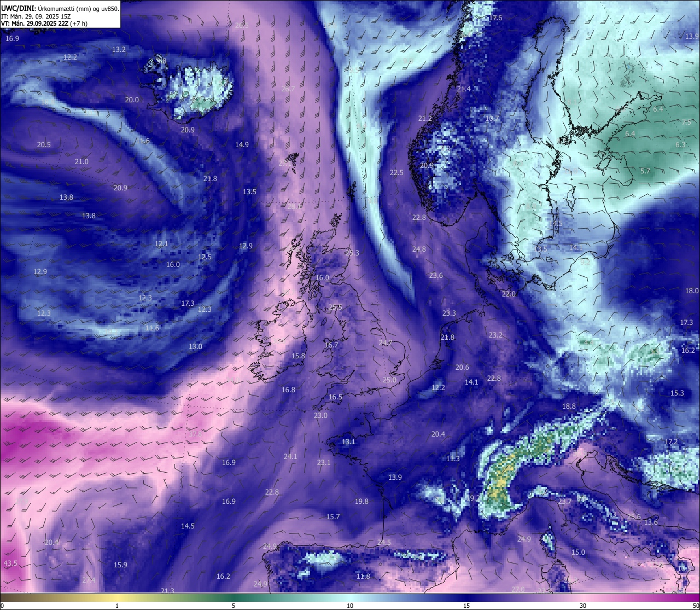Click the 25.0 value over southeast England

coord(389,380)
